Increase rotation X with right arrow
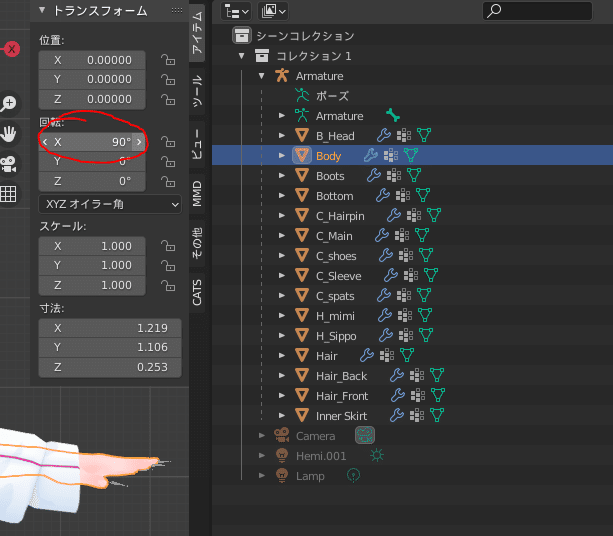This screenshot has width=613, height=536. coord(139,142)
